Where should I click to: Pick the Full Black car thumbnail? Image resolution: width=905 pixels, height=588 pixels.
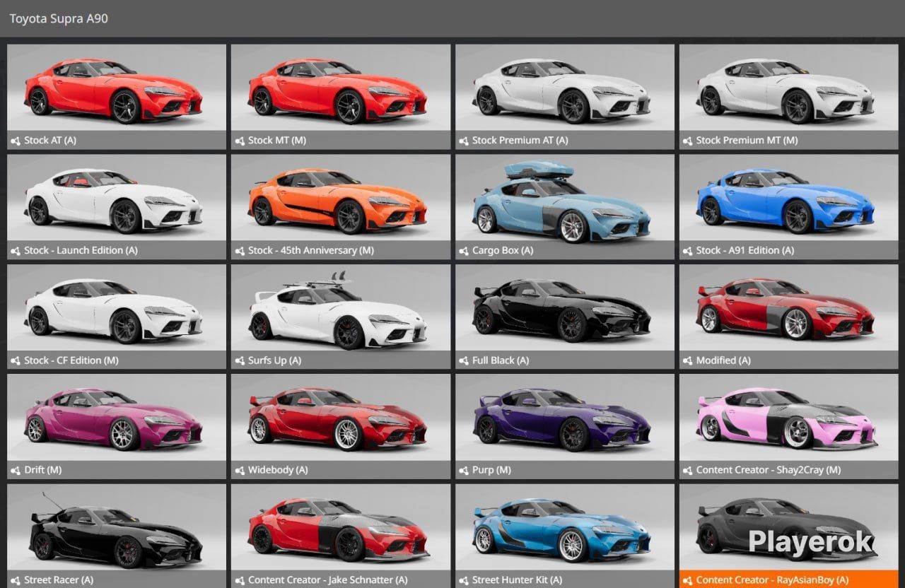point(564,307)
